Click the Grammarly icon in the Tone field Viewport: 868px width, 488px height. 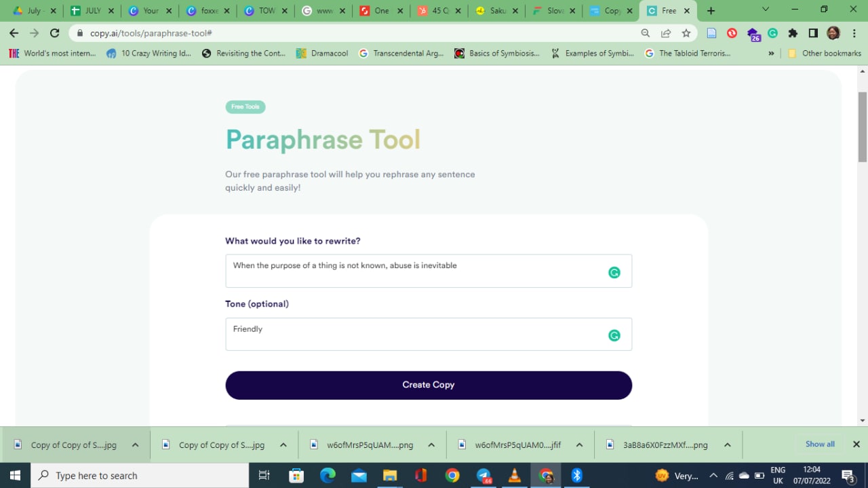click(x=614, y=335)
